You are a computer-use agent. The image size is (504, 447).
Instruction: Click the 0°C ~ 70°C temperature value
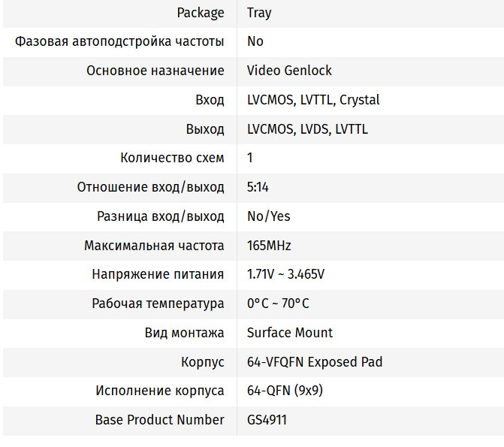[x=278, y=304]
